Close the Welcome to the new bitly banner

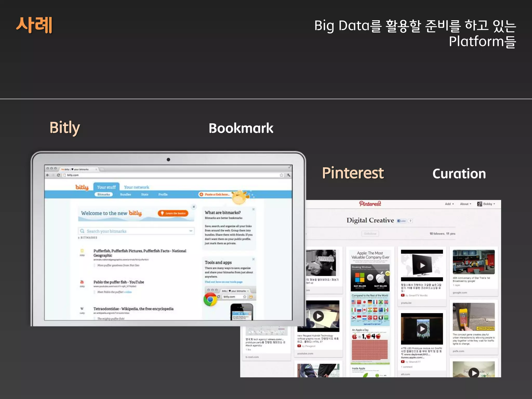point(194,207)
